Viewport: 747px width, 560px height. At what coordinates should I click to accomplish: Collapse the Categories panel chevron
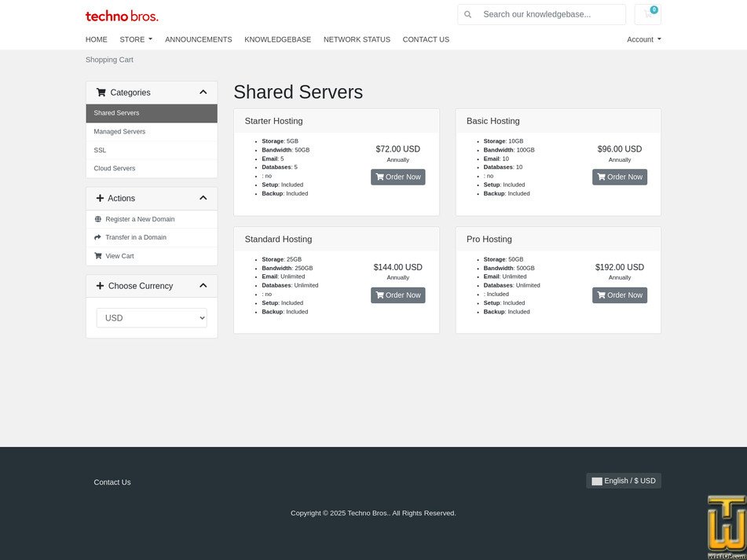pyautogui.click(x=203, y=92)
